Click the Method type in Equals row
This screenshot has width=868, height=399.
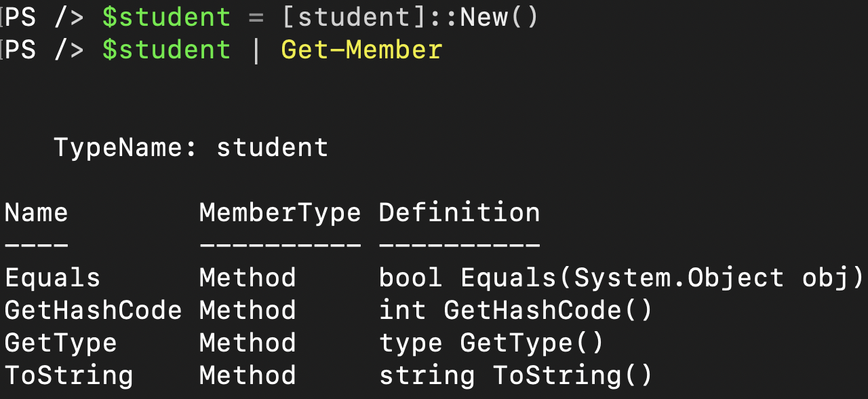pos(248,278)
